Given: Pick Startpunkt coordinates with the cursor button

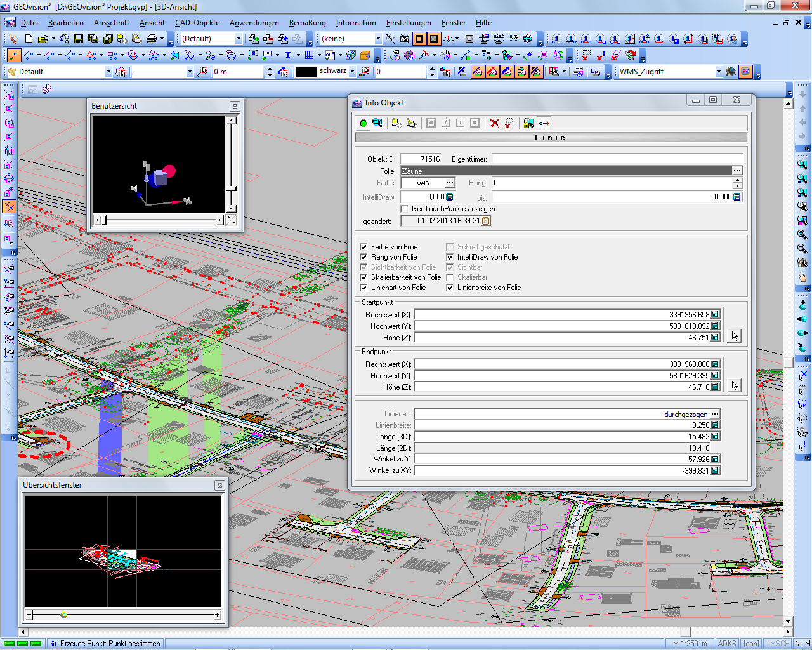Looking at the screenshot, I should (x=735, y=336).
